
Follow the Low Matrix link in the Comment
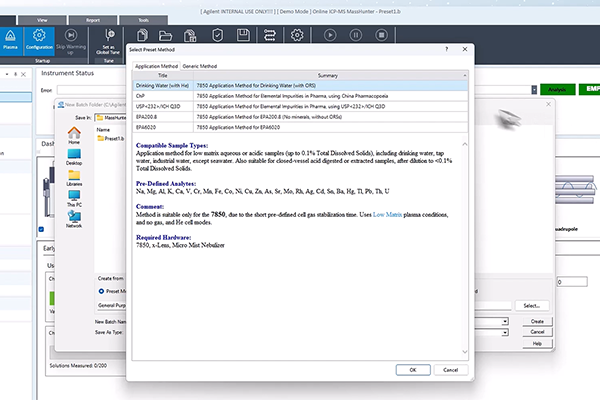(x=387, y=215)
